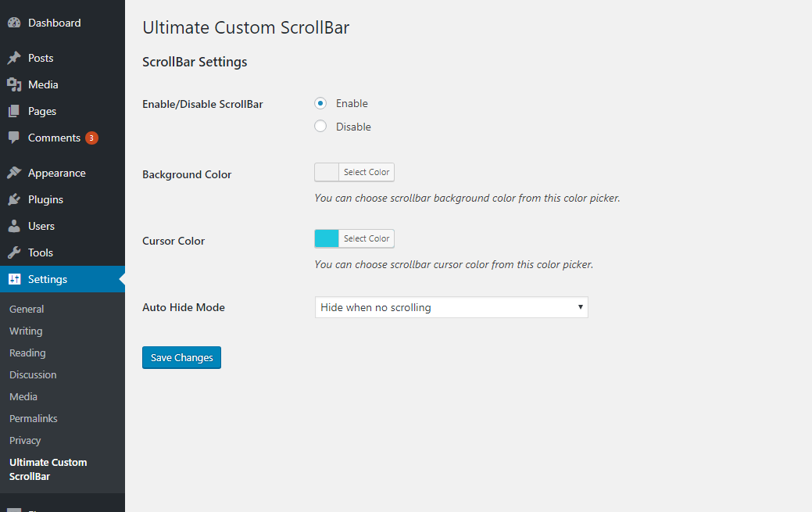The image size is (812, 512).
Task: Click the Posts pushpin icon
Action: tap(14, 58)
